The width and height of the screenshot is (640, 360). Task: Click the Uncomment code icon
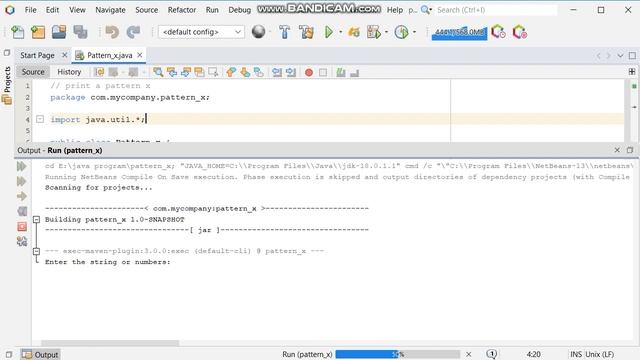point(354,73)
